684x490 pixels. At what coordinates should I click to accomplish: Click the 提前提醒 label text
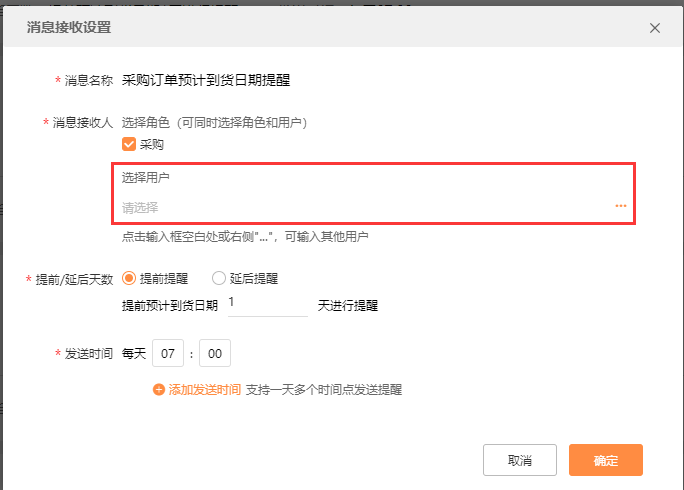coord(164,278)
